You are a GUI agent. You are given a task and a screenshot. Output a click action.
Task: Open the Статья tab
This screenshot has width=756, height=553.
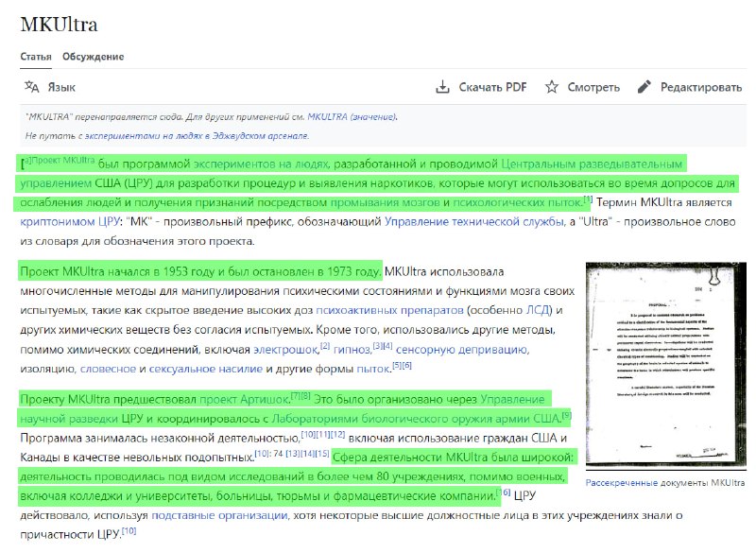36,57
